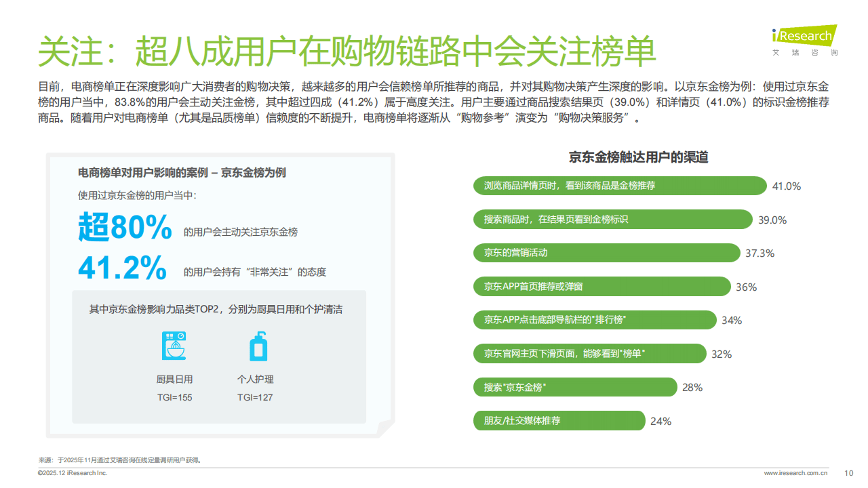This screenshot has height=488, width=868.
Task: Click the 41.2% blue statistic text
Action: point(122,269)
